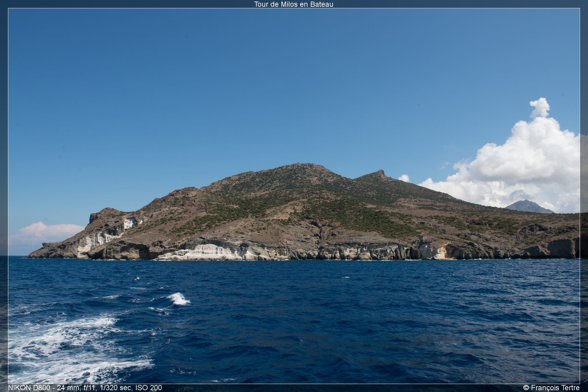Click the title 'Tour de Milos en Bateau'

pos(293,4)
